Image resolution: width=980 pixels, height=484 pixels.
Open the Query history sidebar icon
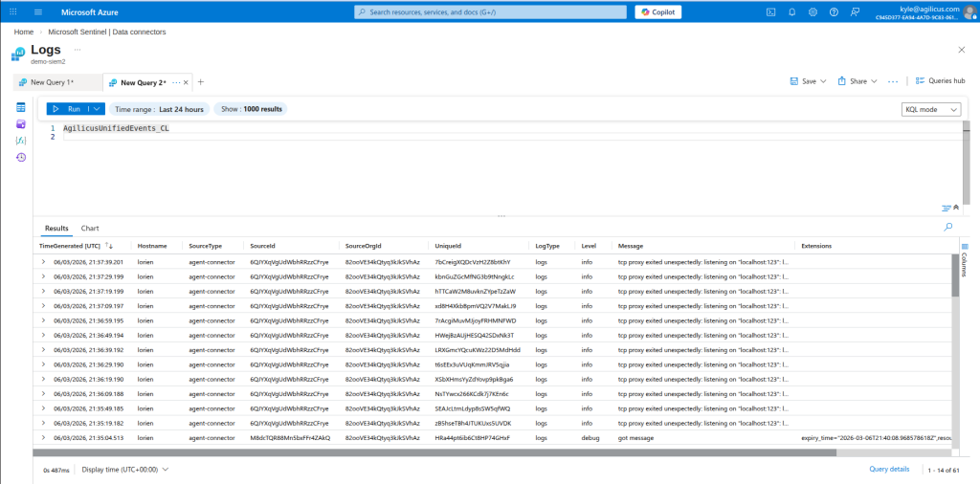21,158
